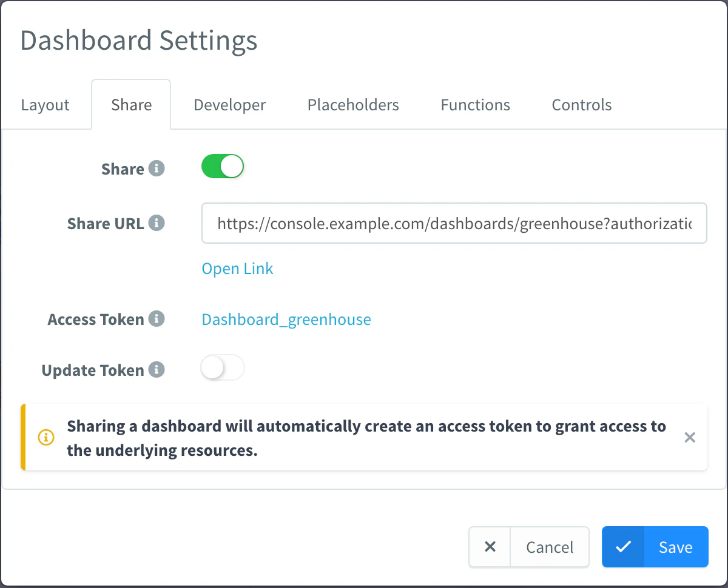Open the Layout tab
This screenshot has height=588, width=728.
[45, 105]
